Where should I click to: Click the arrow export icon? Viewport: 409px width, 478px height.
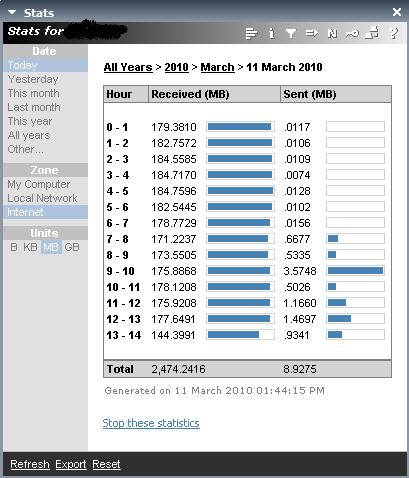pos(311,33)
